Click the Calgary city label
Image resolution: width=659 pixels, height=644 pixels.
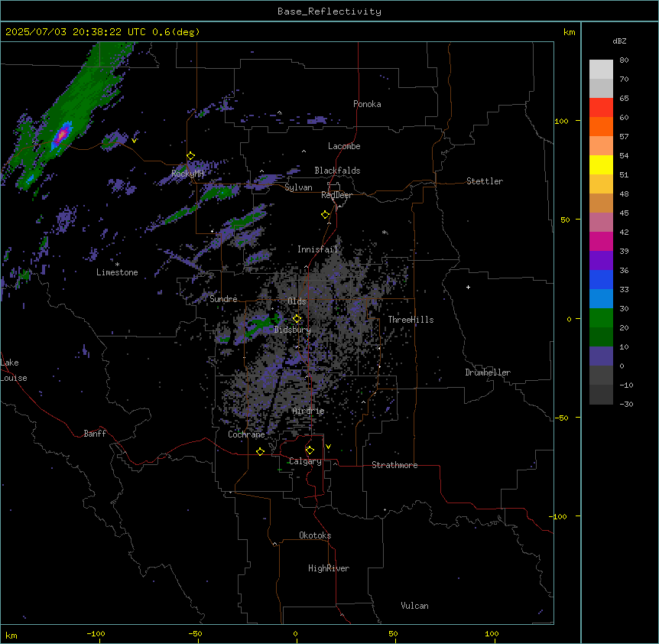pyautogui.click(x=305, y=461)
